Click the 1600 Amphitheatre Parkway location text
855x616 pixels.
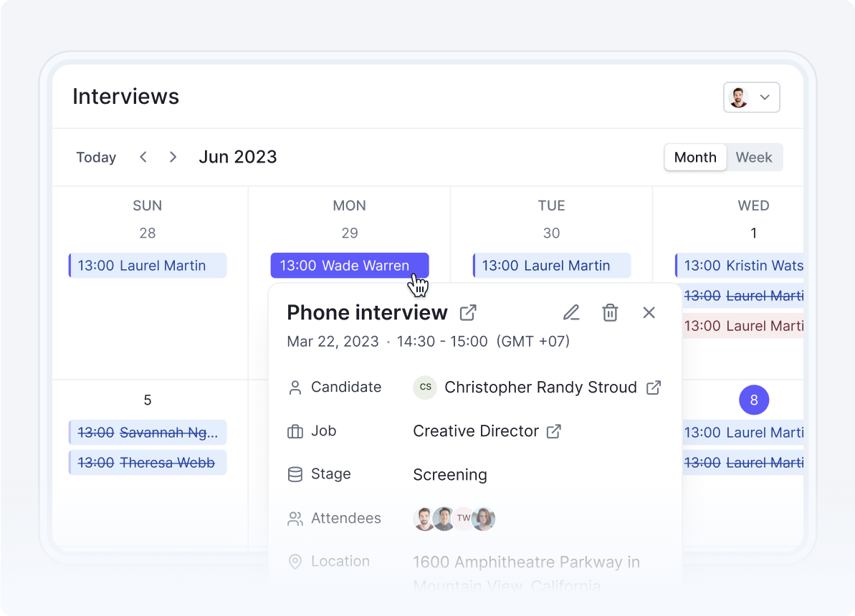click(526, 574)
